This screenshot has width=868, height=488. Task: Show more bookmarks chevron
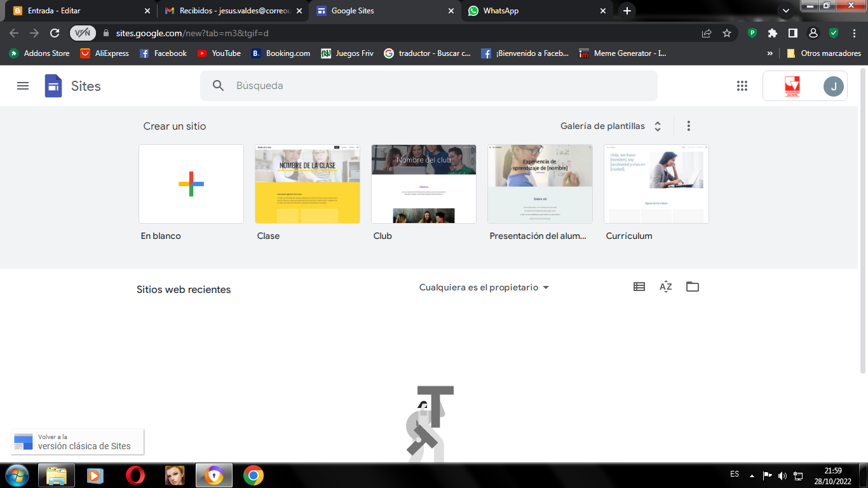point(770,53)
